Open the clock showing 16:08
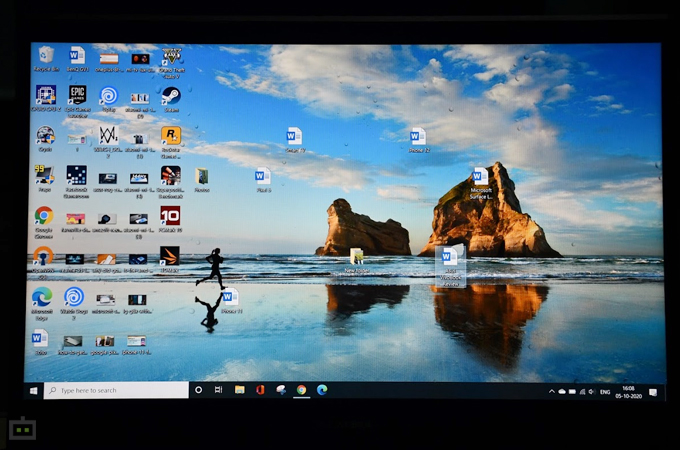The height and width of the screenshot is (450, 680). click(628, 392)
